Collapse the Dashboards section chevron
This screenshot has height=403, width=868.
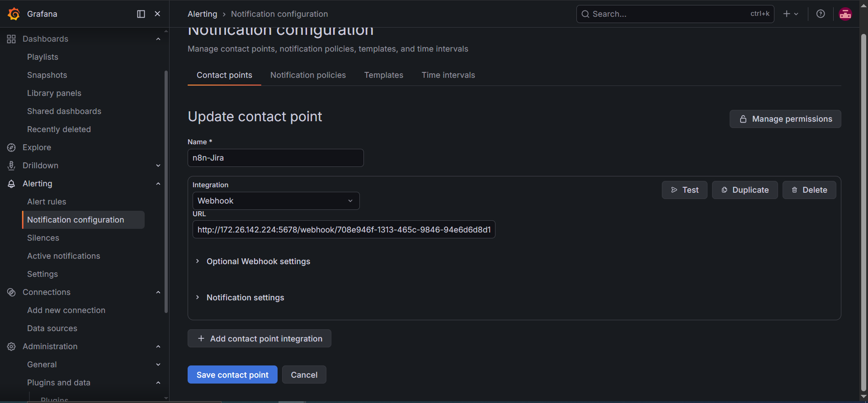pyautogui.click(x=158, y=39)
